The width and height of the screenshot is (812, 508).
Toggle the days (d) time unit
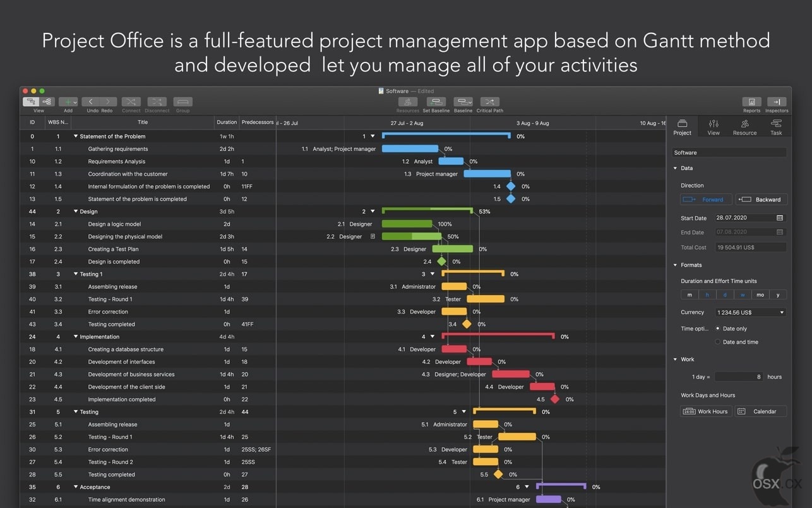pos(725,295)
